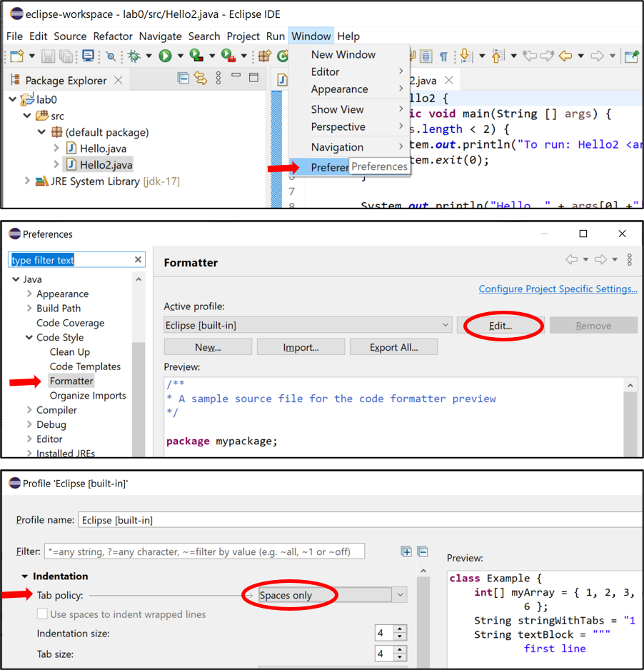
Task: Click the green Run button icon
Action: 165,56
